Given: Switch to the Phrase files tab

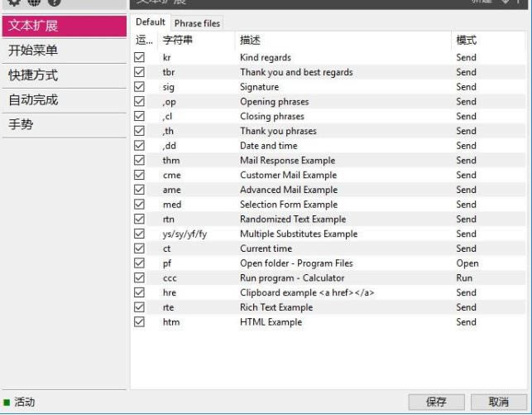Looking at the screenshot, I should 197,23.
